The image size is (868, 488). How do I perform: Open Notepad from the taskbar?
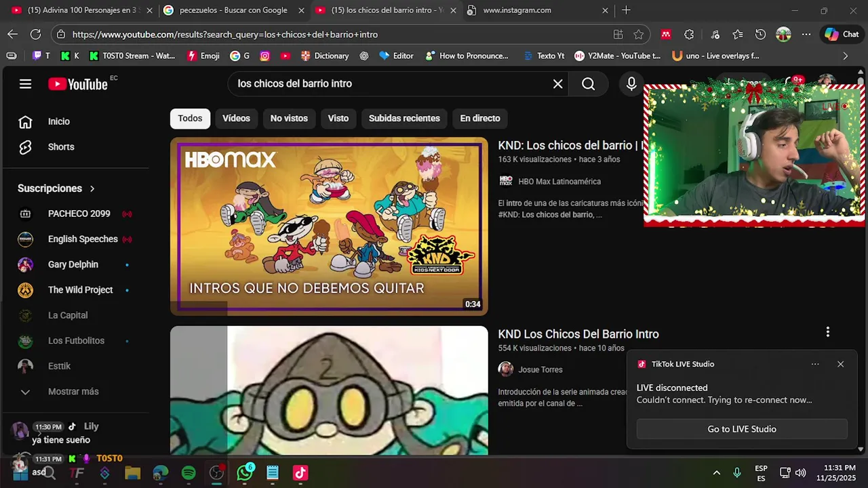pos(273,473)
